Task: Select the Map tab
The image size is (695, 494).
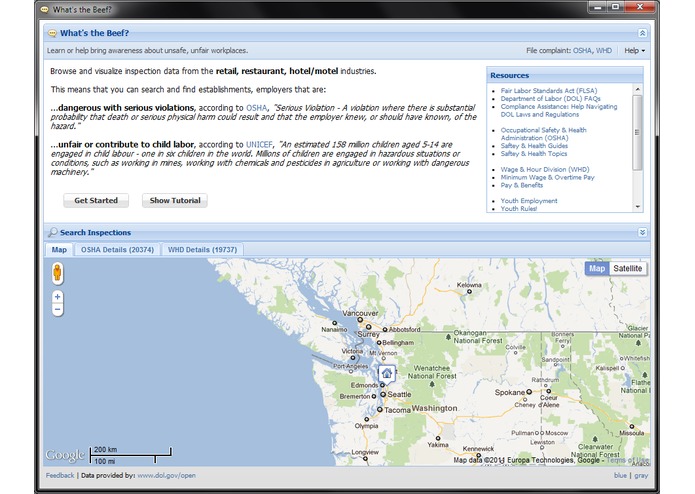Action: pyautogui.click(x=59, y=249)
